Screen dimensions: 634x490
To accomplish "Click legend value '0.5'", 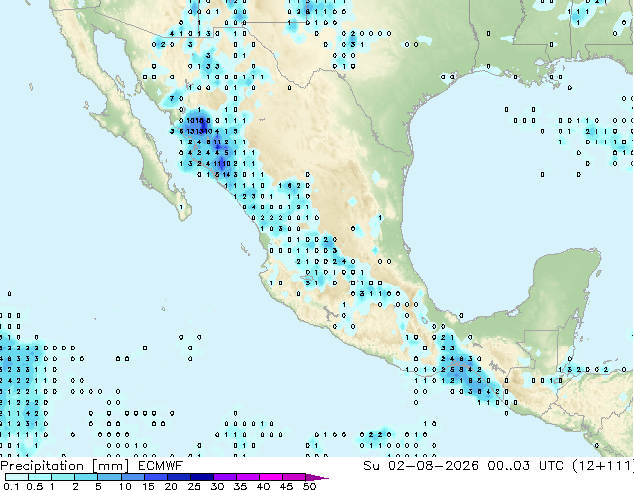I will pos(34,486).
